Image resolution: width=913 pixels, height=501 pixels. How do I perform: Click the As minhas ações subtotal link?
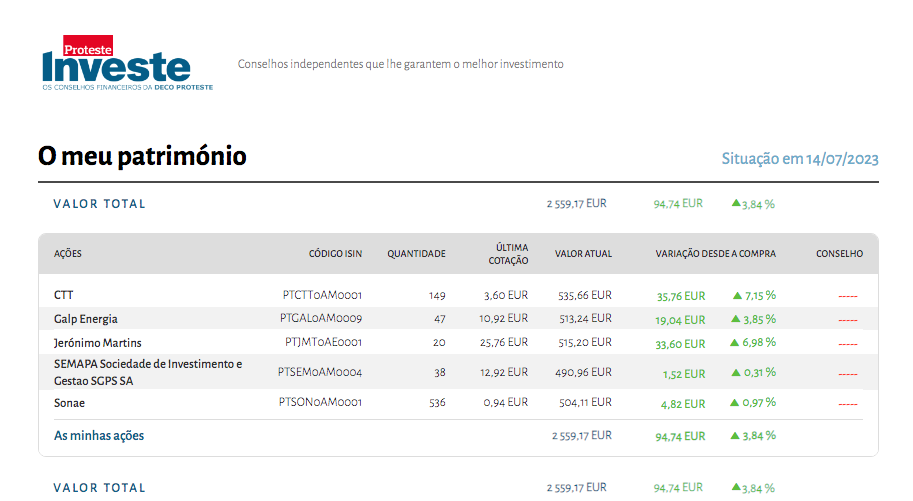point(99,435)
